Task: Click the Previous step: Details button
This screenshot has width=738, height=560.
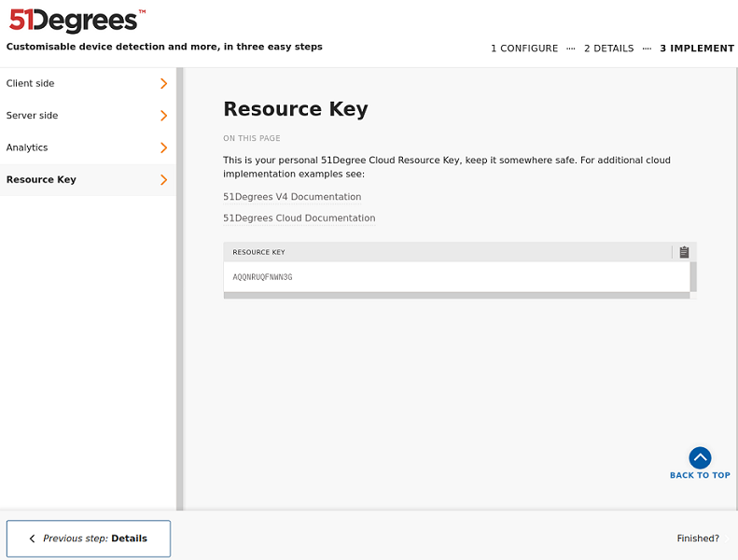Action: click(x=89, y=539)
